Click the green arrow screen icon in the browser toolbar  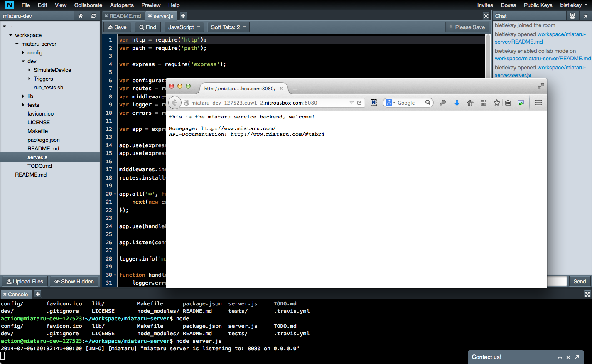[x=521, y=103]
